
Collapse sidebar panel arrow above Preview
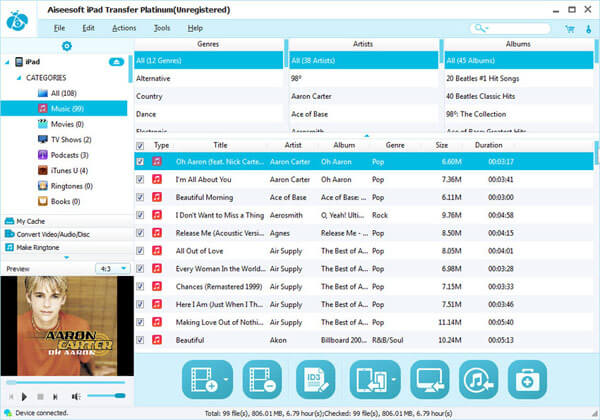tap(67, 257)
